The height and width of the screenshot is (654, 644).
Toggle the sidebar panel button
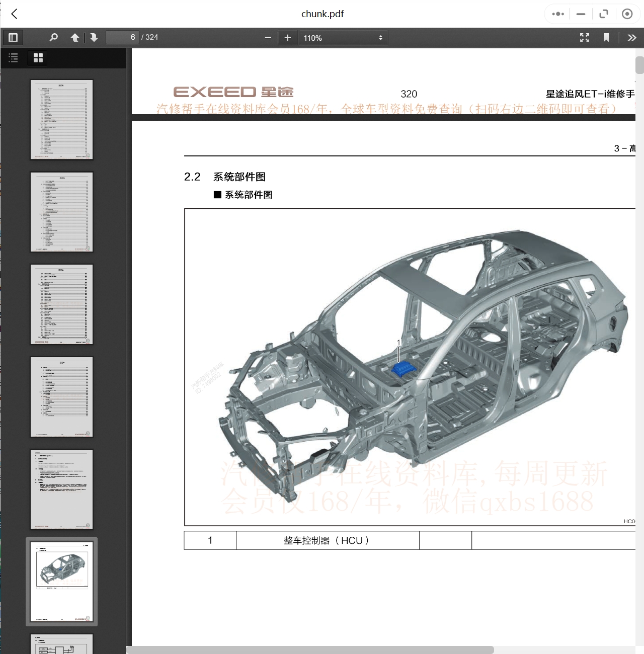(13, 38)
